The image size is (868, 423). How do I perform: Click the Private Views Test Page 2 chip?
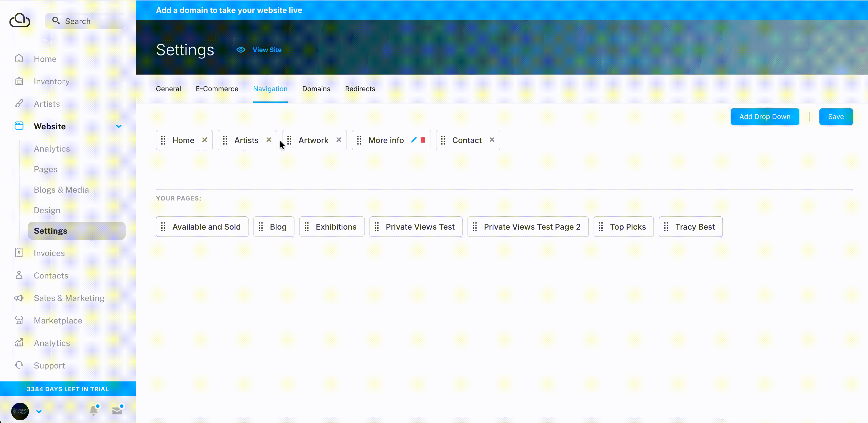click(528, 227)
